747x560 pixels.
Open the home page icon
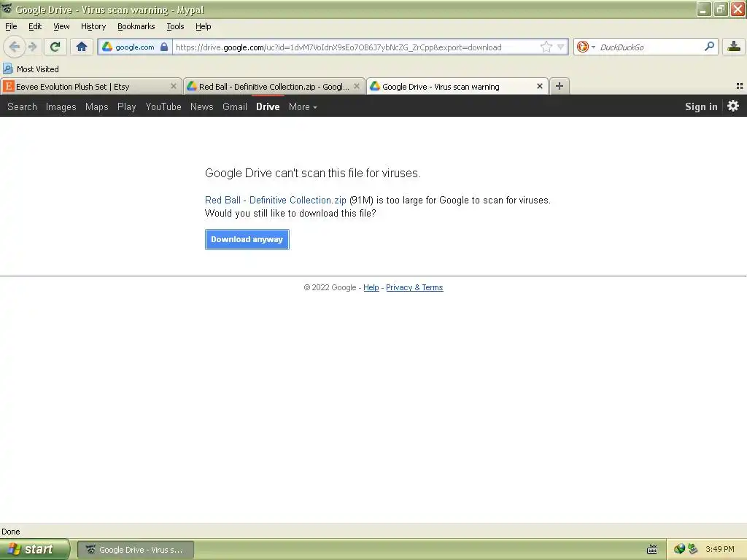pyautogui.click(x=82, y=47)
